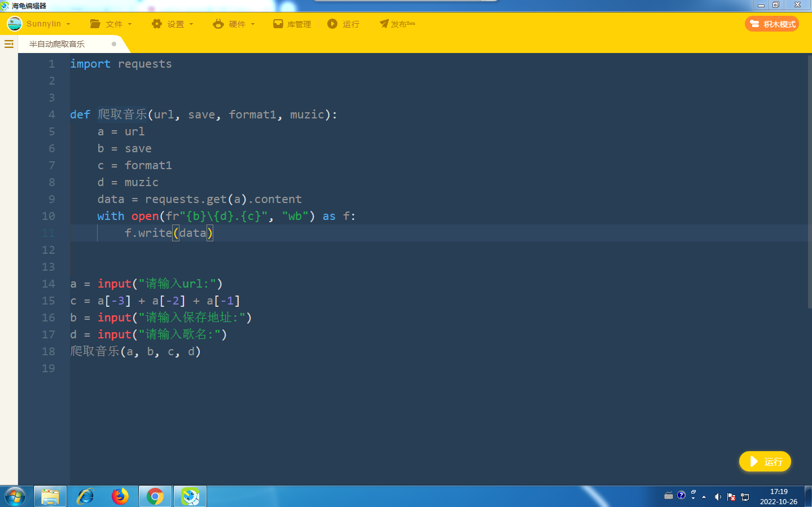The width and height of the screenshot is (812, 507).
Task: Click the play icon in top toolbar
Action: (332, 24)
